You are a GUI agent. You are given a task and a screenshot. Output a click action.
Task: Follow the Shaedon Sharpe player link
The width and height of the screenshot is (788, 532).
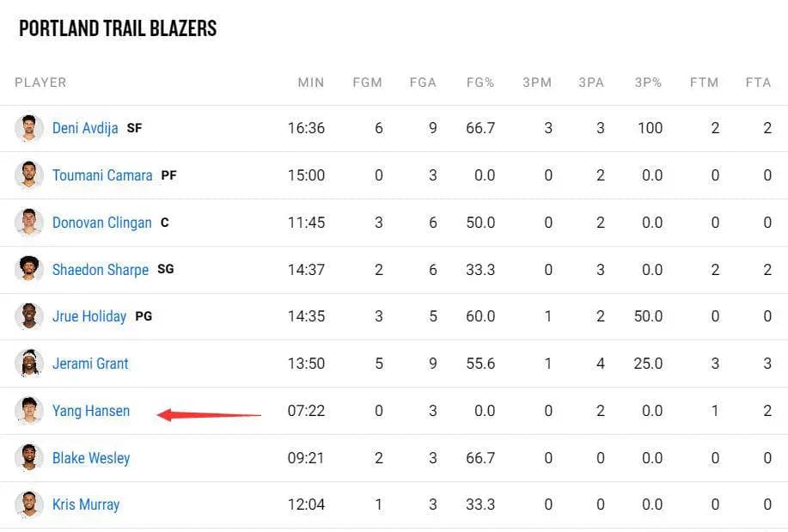point(101,269)
